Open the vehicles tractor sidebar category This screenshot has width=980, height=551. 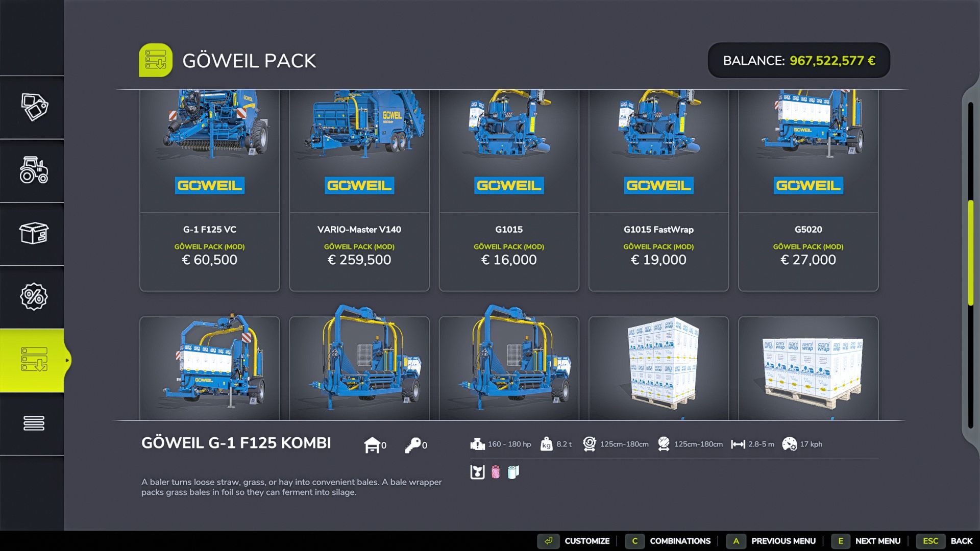pyautogui.click(x=34, y=170)
